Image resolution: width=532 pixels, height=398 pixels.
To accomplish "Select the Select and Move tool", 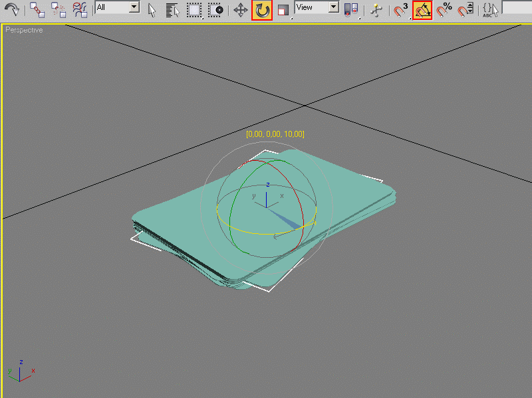I will click(x=241, y=10).
